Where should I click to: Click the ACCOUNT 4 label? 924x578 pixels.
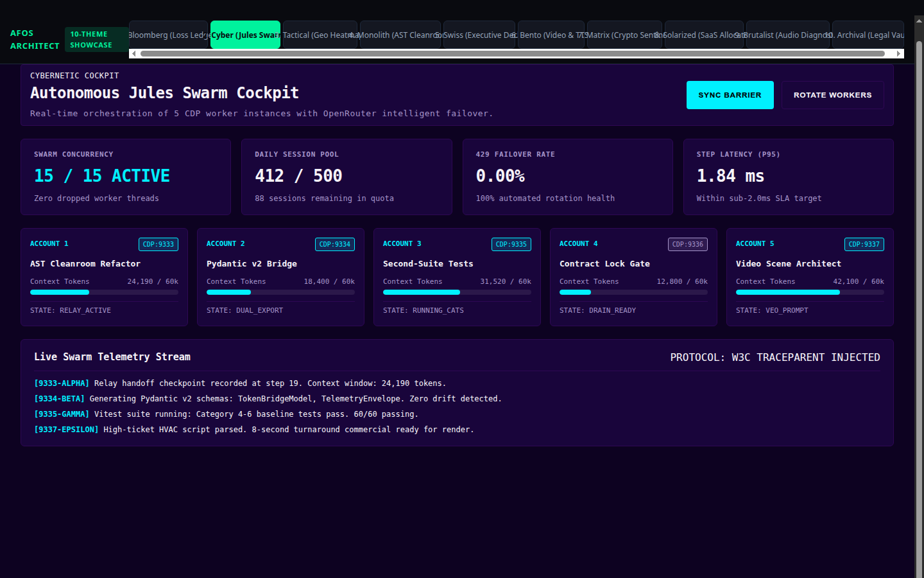tap(579, 244)
